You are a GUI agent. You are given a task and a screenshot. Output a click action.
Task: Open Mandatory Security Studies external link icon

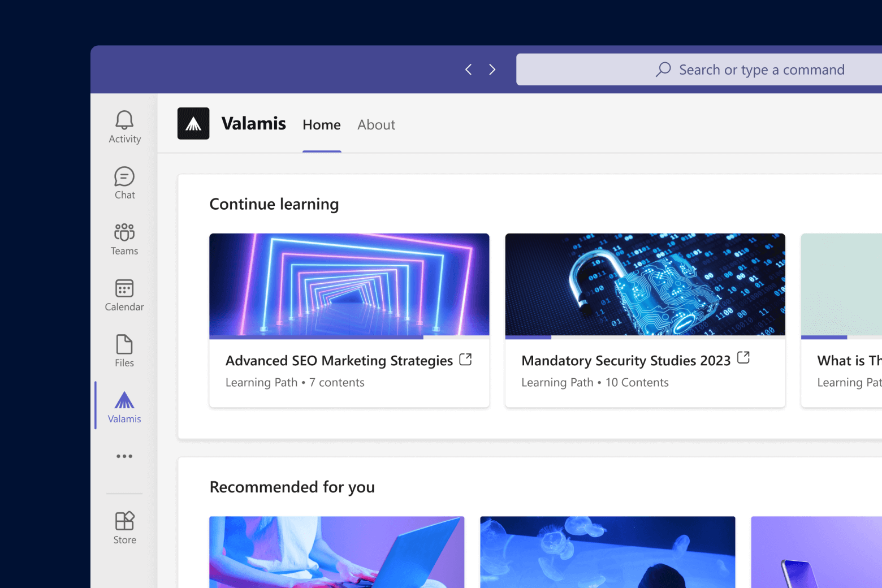[x=743, y=357]
